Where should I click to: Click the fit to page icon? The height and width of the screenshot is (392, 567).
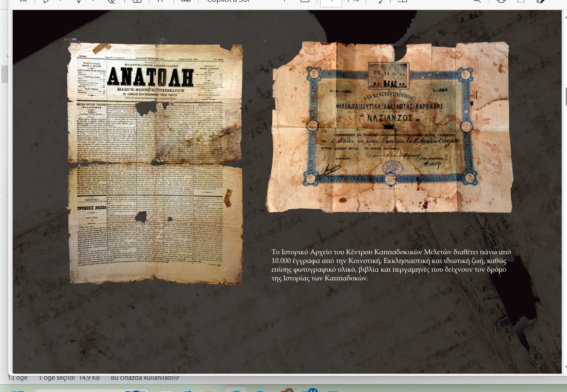(306, 1)
